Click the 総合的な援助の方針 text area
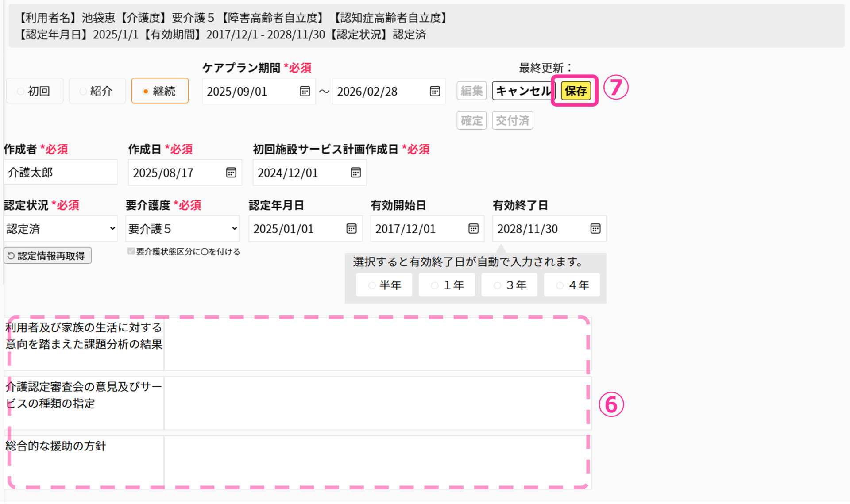This screenshot has width=850, height=504. coord(377,461)
